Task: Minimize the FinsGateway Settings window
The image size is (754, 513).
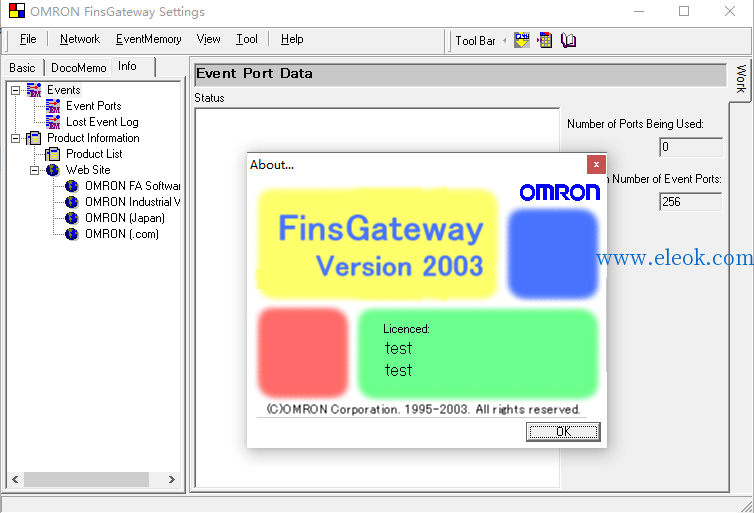Action: click(639, 11)
